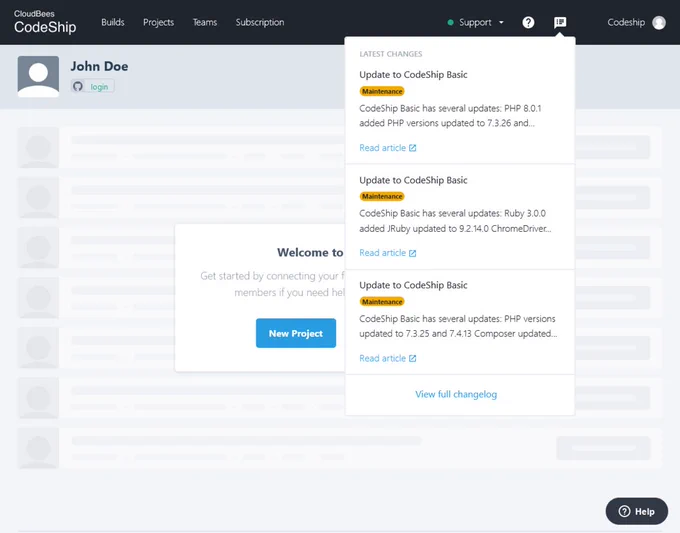Screen dimensions: 680x533
Task: Open the Codeship account menu
Action: click(636, 22)
